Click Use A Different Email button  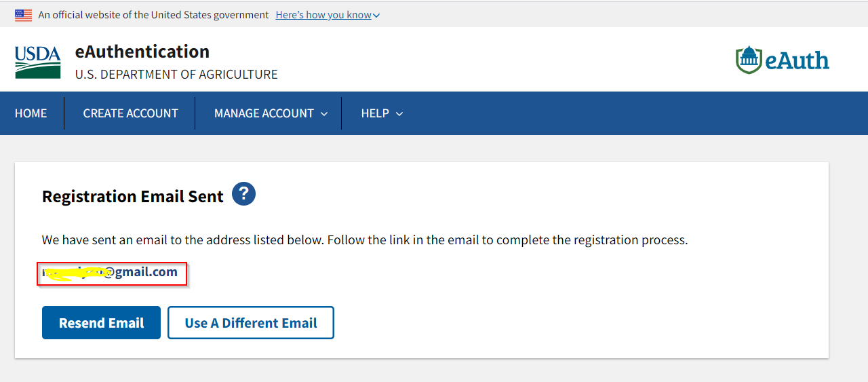coord(251,323)
